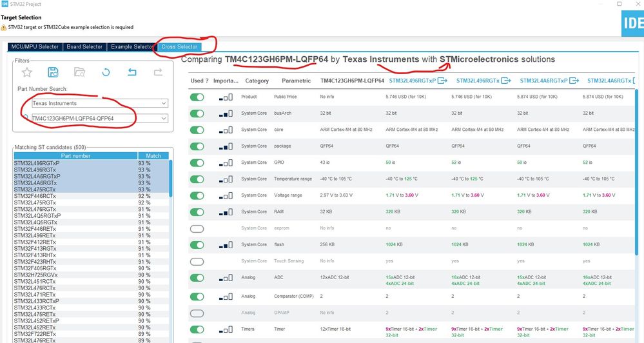Image resolution: width=644 pixels, height=343 pixels.
Task: Click the redo filter arrow icon
Action: click(x=158, y=72)
